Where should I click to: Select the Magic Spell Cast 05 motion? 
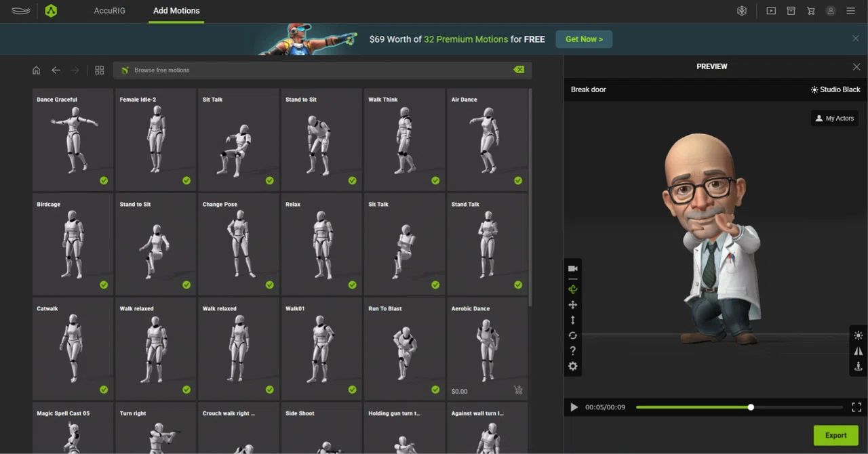pyautogui.click(x=73, y=428)
